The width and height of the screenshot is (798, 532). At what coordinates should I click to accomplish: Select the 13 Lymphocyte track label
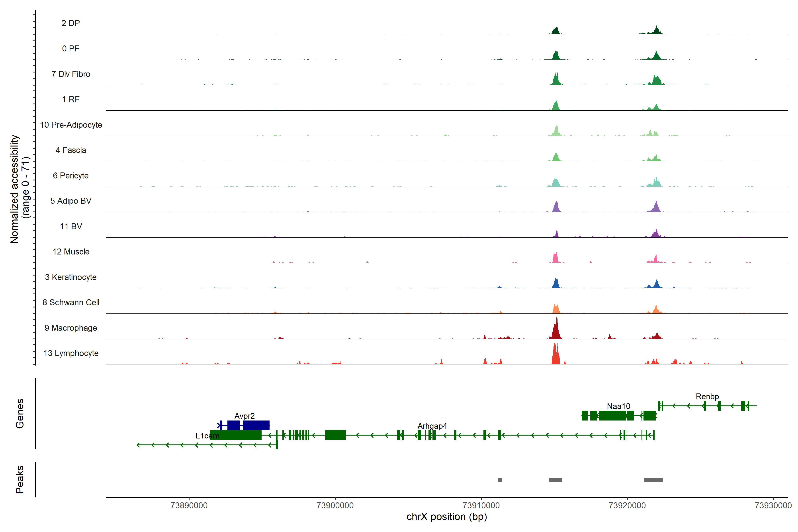(x=71, y=353)
